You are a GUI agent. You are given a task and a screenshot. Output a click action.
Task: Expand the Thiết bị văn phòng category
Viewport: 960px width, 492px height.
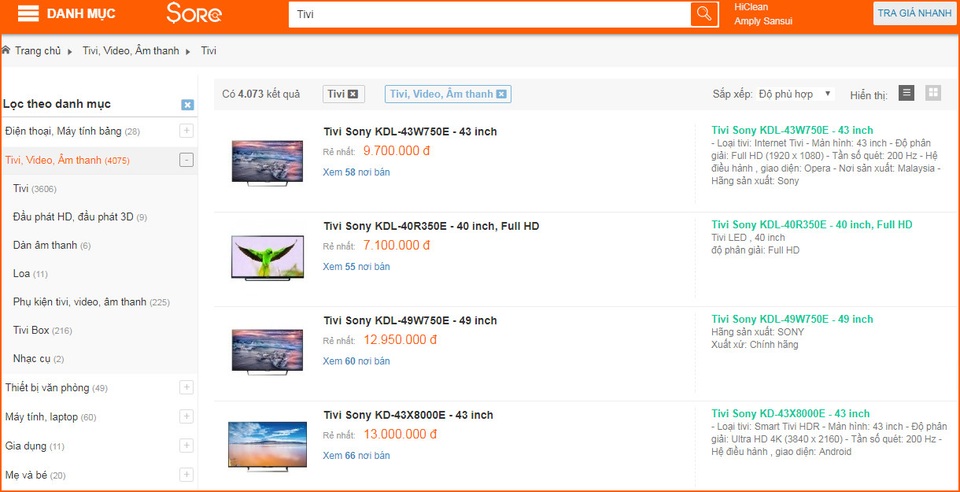click(186, 388)
